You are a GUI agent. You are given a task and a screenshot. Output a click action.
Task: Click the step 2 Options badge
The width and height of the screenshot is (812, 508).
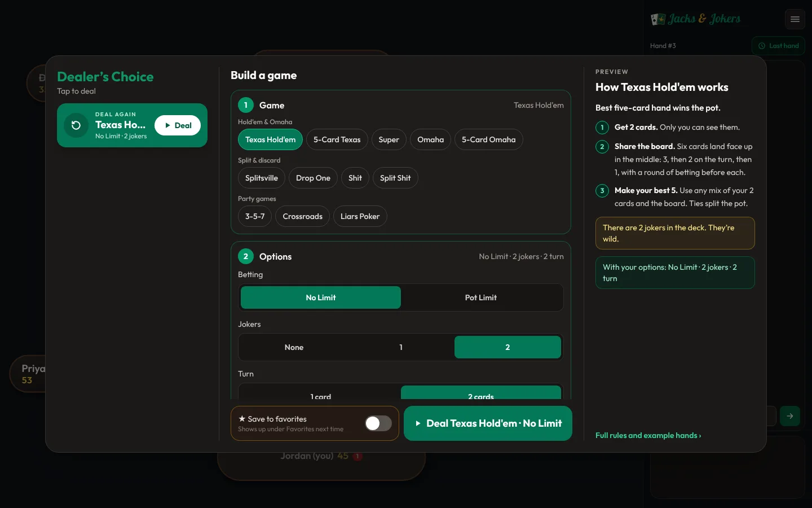tap(246, 256)
